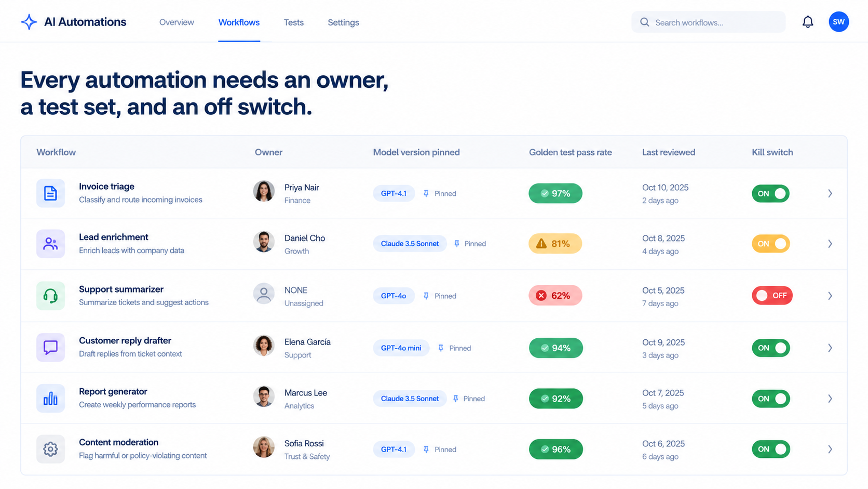
Task: Turn on Support summarizer kill switch
Action: 772,295
